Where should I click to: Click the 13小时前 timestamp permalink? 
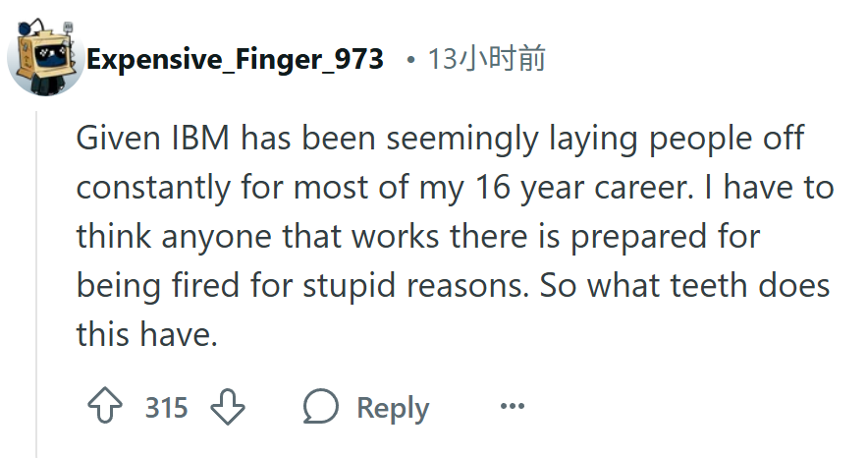pyautogui.click(x=487, y=58)
